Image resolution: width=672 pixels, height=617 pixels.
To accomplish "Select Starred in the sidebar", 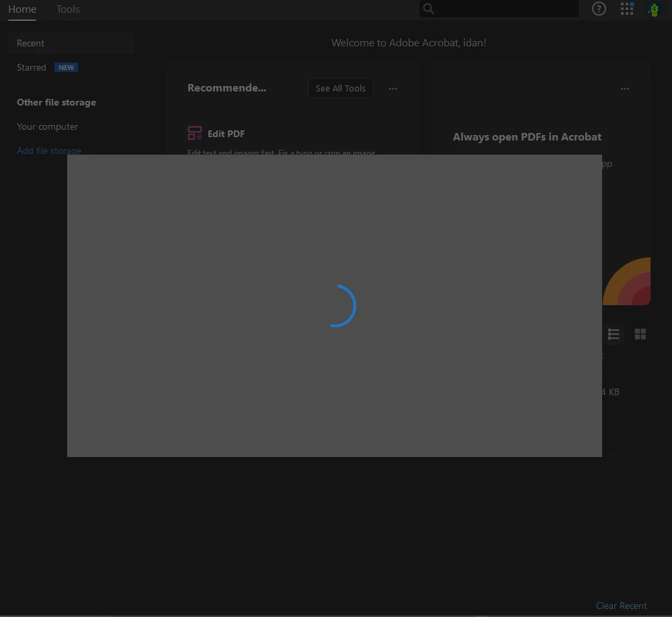I will click(32, 67).
